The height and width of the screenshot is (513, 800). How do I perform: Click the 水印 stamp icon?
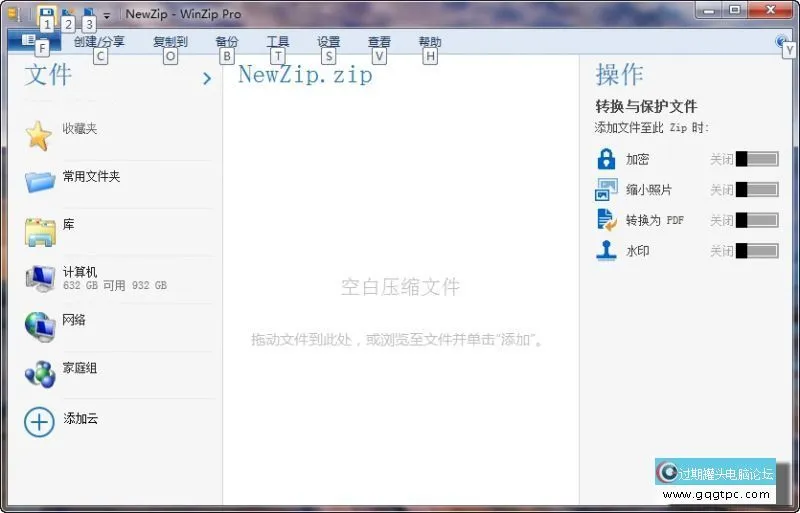pos(606,251)
